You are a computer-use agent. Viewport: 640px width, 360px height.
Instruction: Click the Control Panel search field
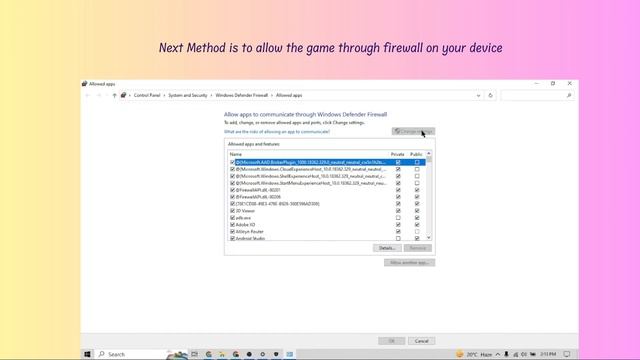pyautogui.click(x=537, y=96)
